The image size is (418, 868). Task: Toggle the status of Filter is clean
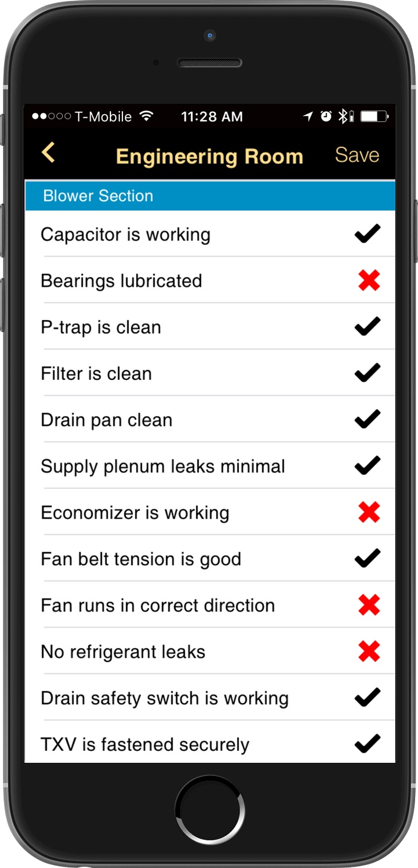click(x=367, y=373)
